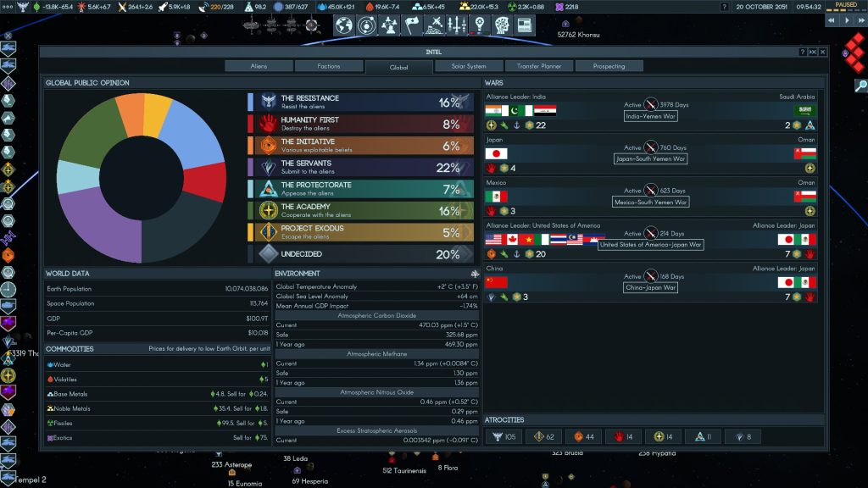868x488 pixels.
Task: Click the magnifier search icon on right edge
Action: click(x=860, y=85)
